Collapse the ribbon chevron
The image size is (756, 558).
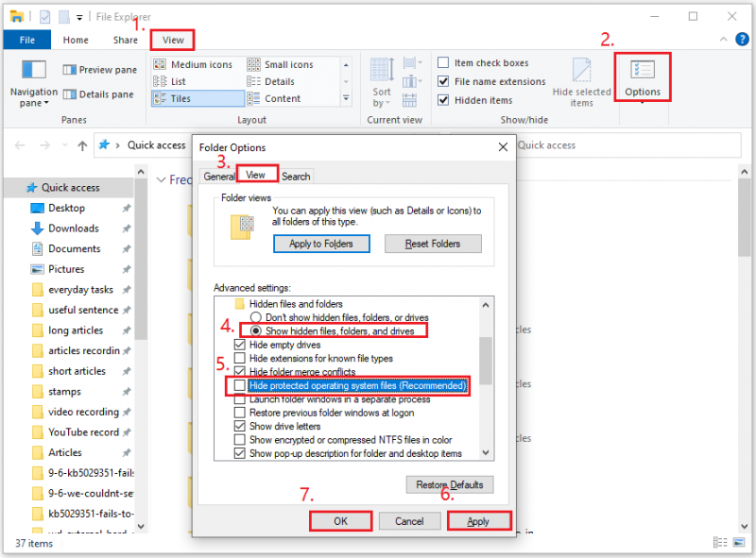tap(723, 39)
